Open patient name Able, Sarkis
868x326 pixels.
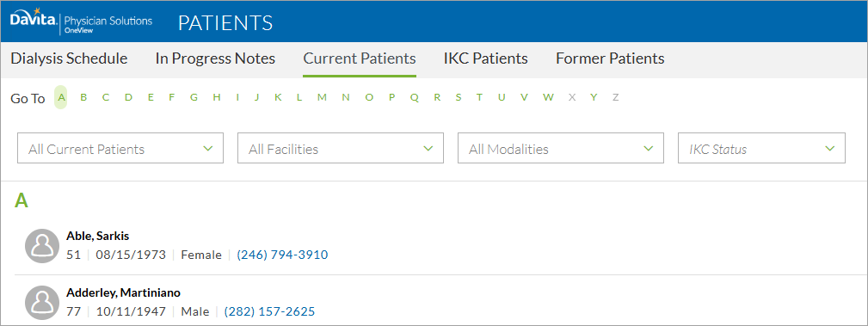click(x=97, y=237)
